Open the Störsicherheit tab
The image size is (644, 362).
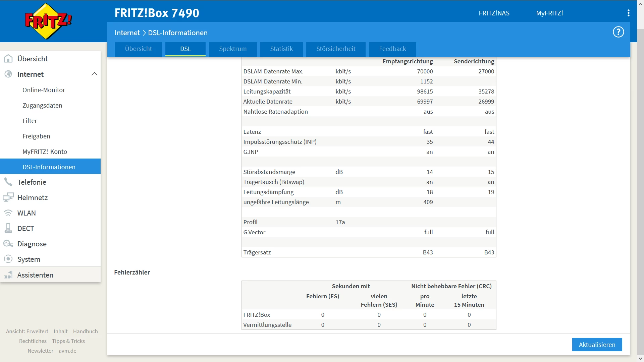(336, 49)
